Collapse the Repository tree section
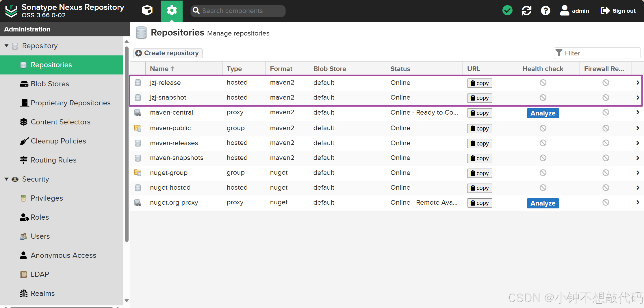 (6, 46)
